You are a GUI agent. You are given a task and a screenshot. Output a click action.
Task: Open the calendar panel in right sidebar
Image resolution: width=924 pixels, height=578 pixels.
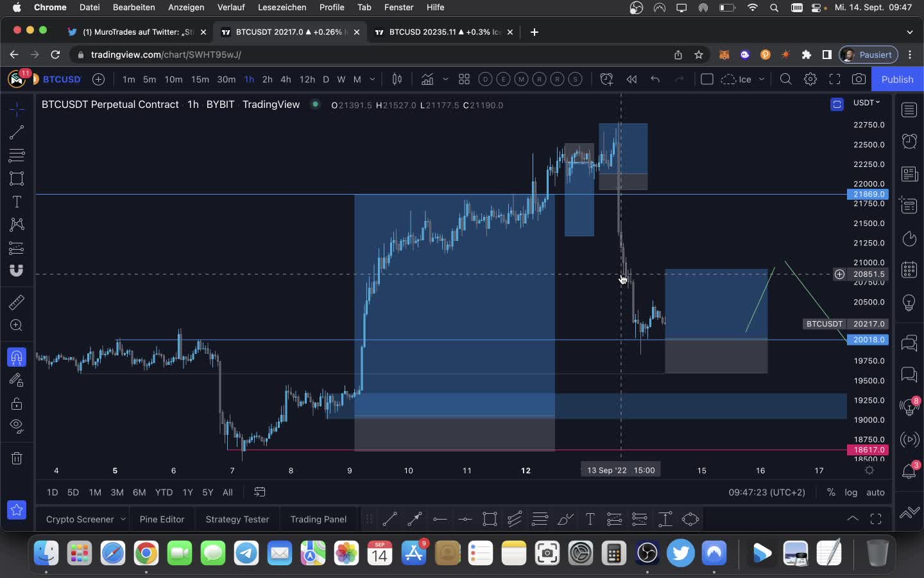909,270
